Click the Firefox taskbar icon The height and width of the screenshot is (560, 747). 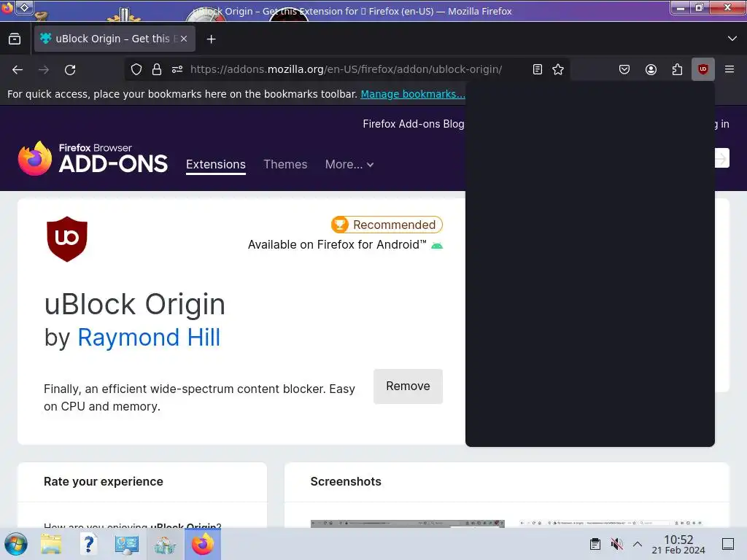(x=203, y=544)
